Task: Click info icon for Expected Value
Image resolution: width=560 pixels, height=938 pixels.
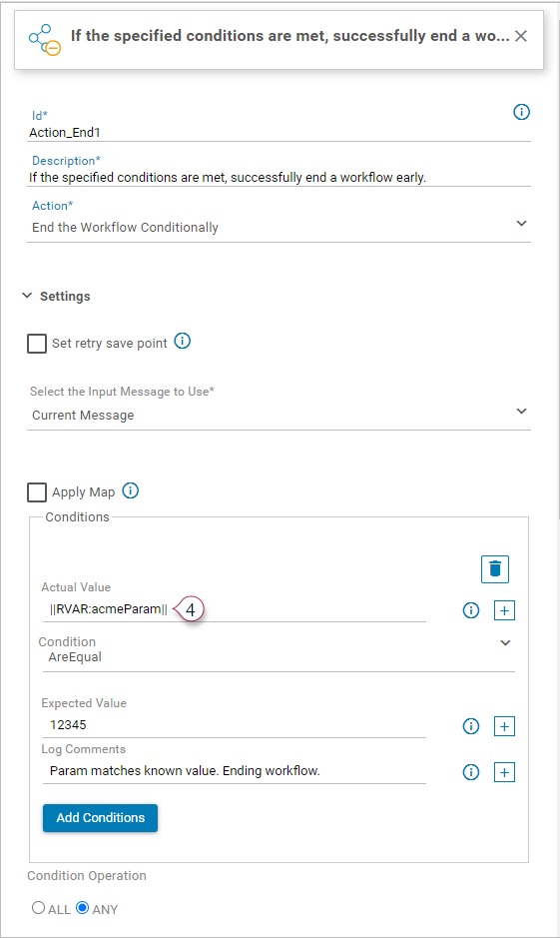Action: [471, 726]
